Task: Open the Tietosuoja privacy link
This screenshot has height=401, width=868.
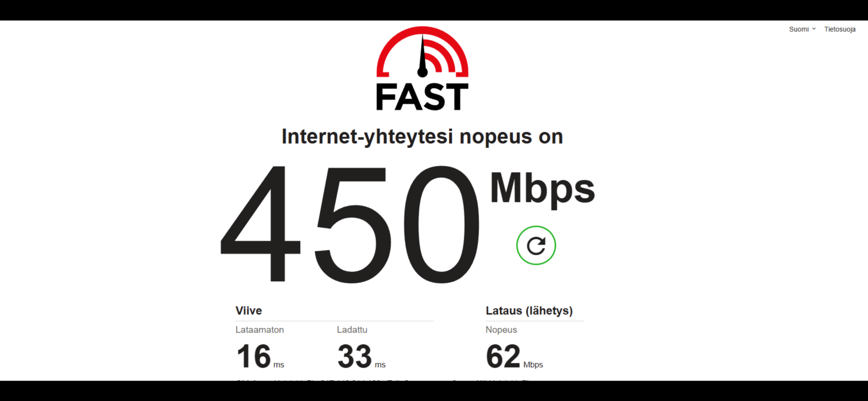Action: [840, 29]
